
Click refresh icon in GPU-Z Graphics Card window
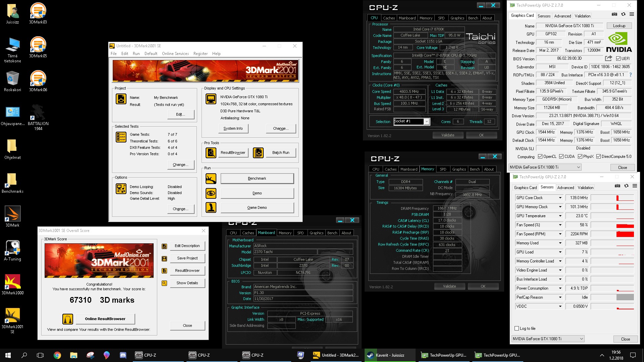coord(623,14)
